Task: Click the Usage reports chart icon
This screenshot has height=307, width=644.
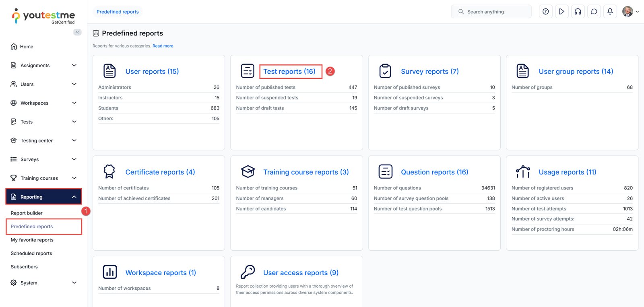Action: coord(523,172)
